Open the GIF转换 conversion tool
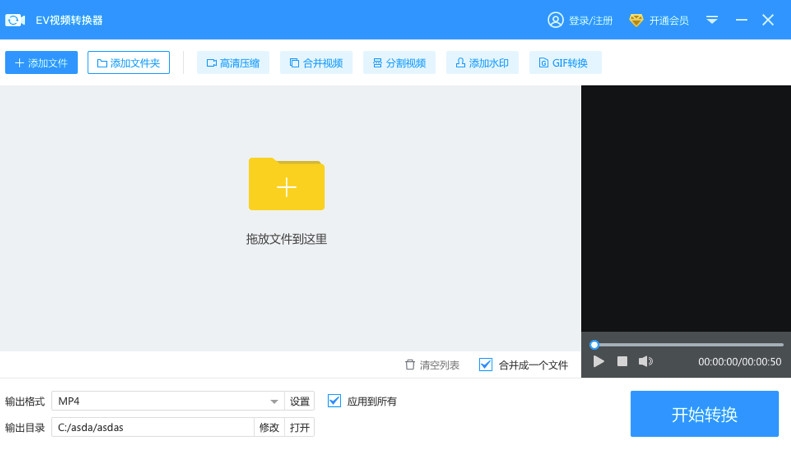This screenshot has height=449, width=791. pos(565,63)
